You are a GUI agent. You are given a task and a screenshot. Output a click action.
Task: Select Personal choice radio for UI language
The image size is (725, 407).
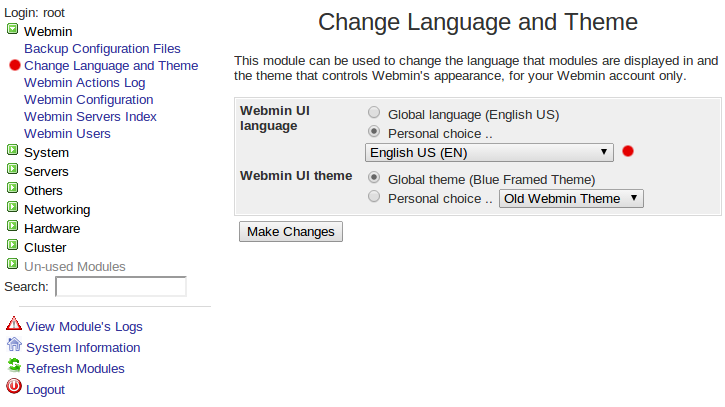[374, 131]
